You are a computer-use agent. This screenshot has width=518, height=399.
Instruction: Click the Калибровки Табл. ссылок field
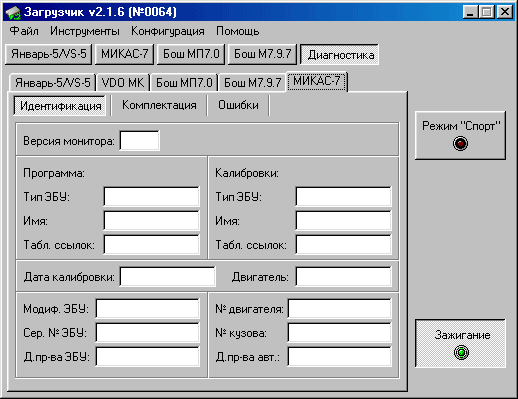344,244
